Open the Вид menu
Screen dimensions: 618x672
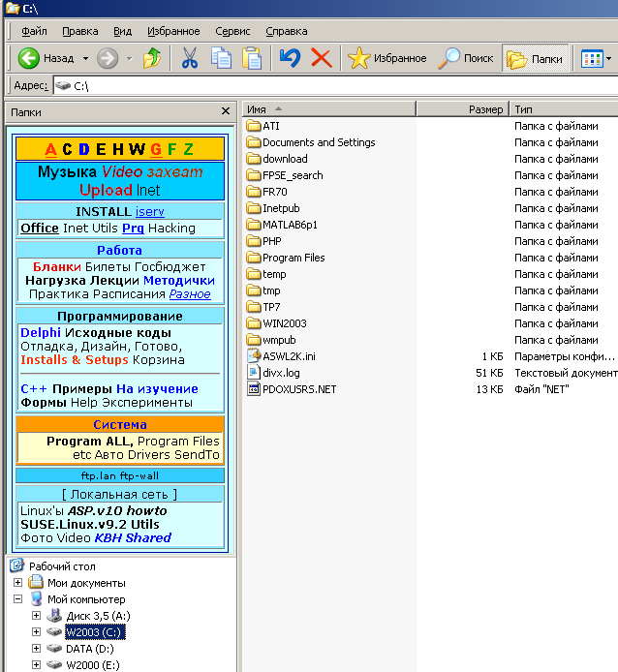123,31
